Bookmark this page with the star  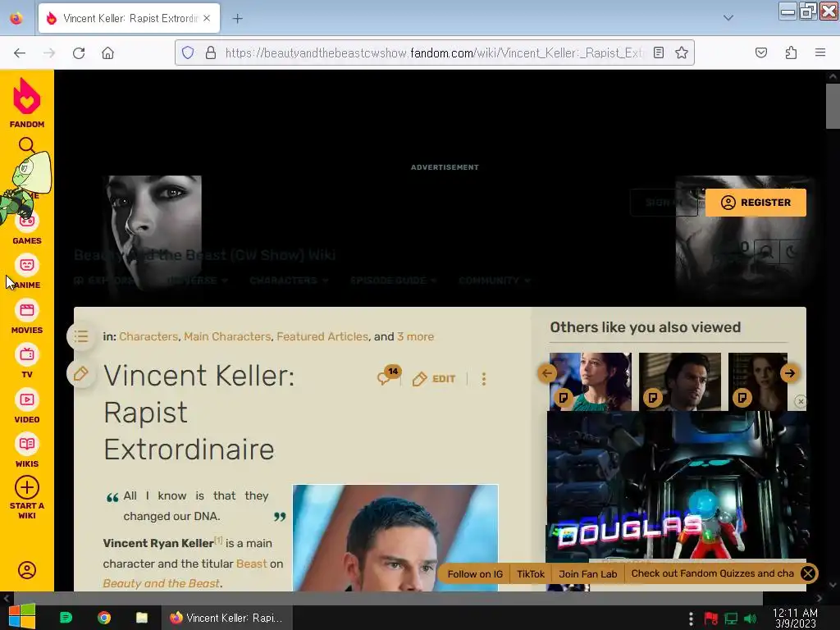(x=682, y=52)
